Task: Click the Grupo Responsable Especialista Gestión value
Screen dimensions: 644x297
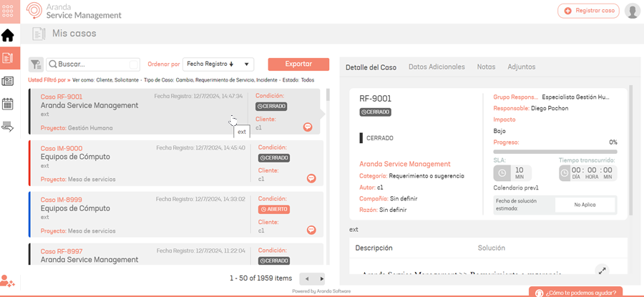Action: pyautogui.click(x=576, y=97)
